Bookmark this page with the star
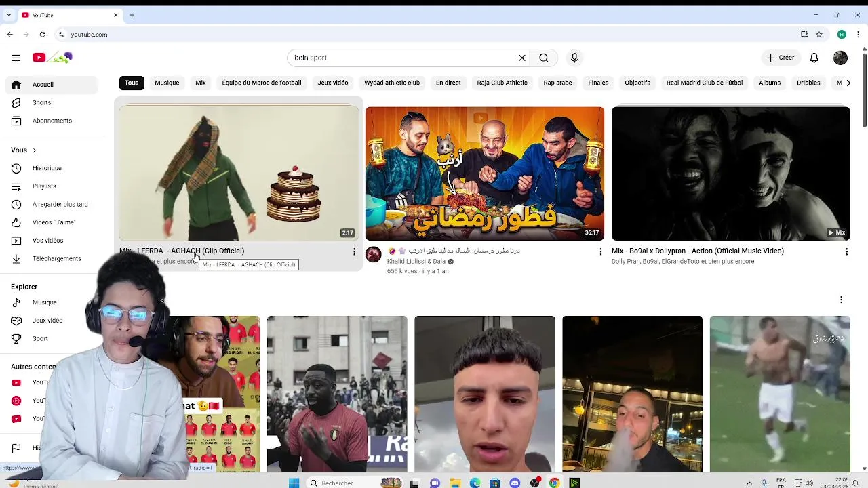This screenshot has height=488, width=868. point(819,34)
